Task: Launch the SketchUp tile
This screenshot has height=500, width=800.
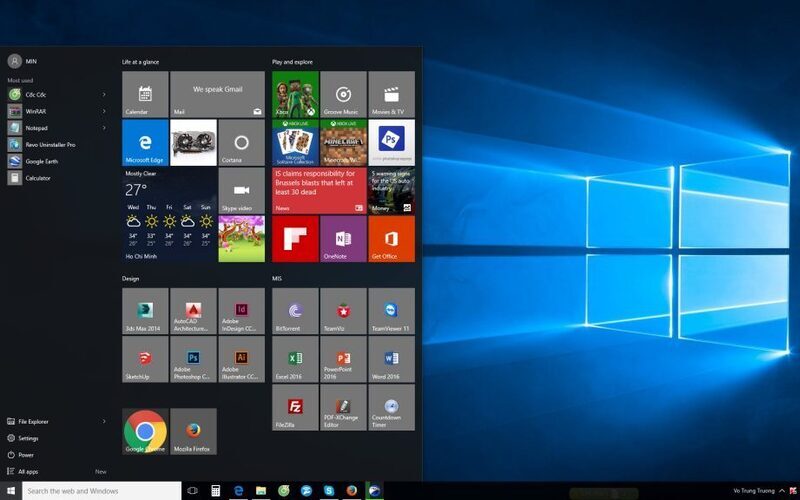Action: tap(145, 359)
